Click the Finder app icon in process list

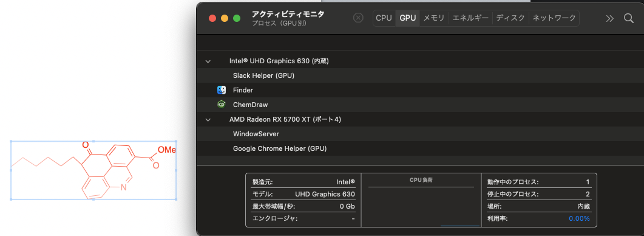[222, 90]
